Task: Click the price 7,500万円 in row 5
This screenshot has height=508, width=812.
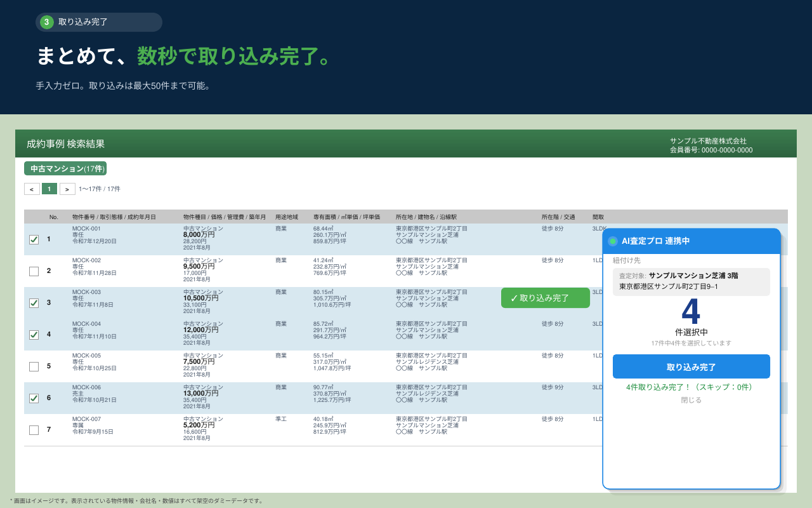Action: [x=199, y=361]
